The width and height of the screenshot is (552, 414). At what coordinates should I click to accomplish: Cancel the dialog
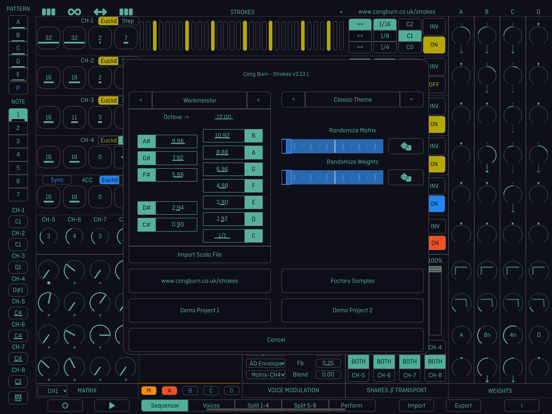276,340
